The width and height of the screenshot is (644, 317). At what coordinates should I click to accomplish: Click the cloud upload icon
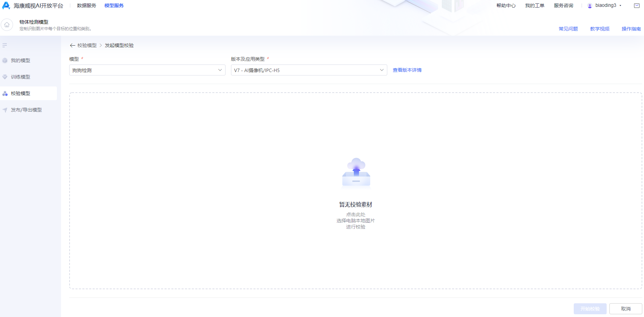(356, 172)
